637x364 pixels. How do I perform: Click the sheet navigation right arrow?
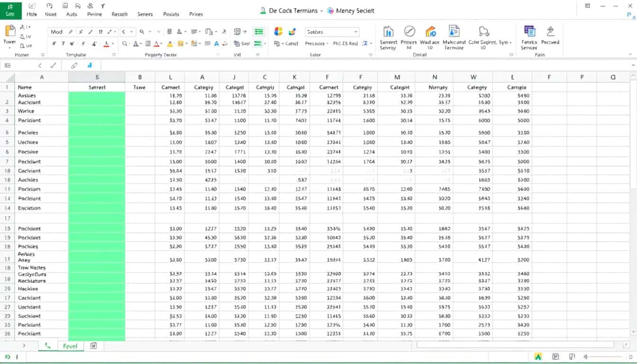[x=24, y=346]
